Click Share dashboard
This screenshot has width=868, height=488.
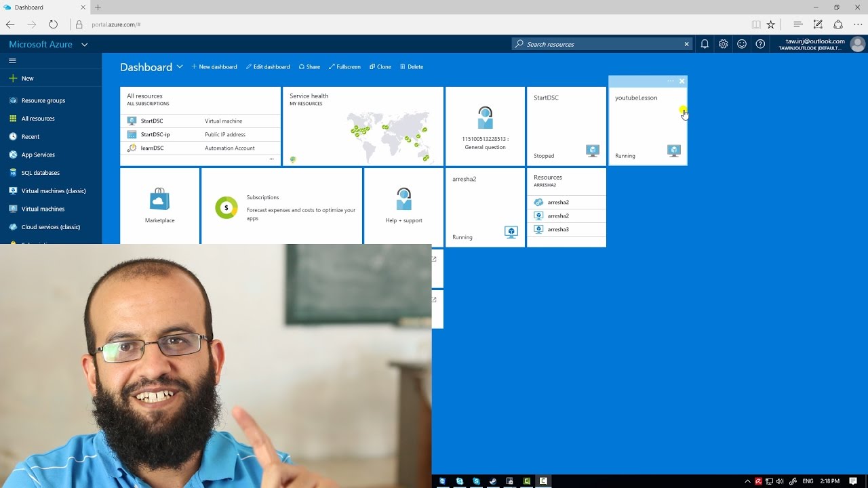(309, 67)
